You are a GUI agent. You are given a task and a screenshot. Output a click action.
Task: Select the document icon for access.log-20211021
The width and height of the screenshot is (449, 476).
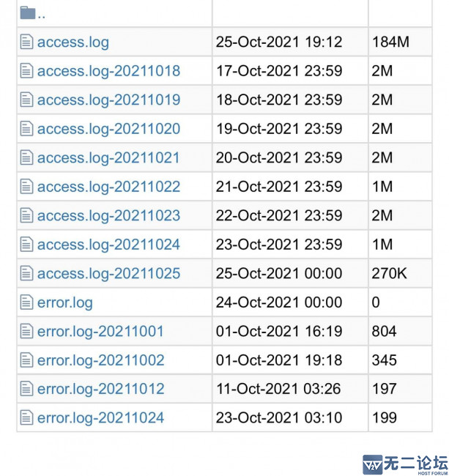click(x=26, y=157)
